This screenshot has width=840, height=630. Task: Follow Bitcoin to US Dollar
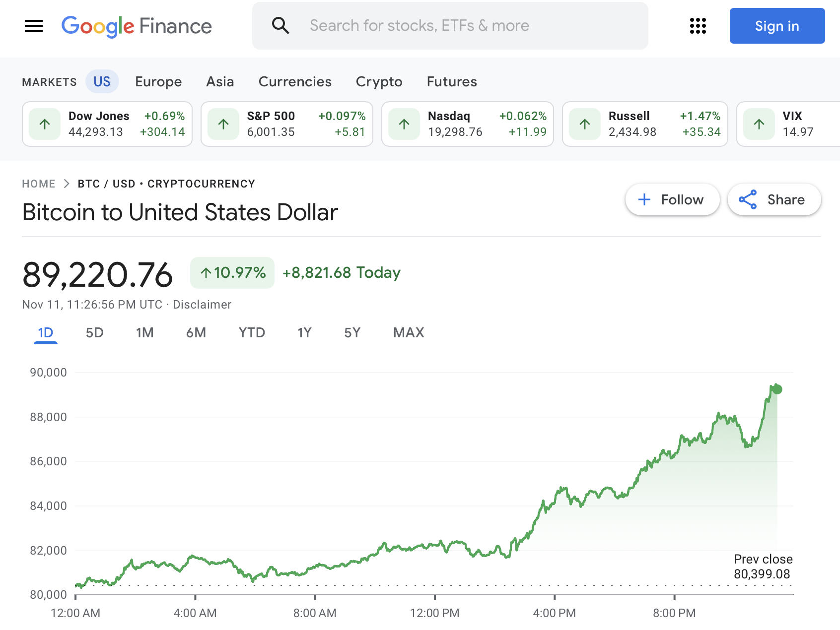(672, 199)
